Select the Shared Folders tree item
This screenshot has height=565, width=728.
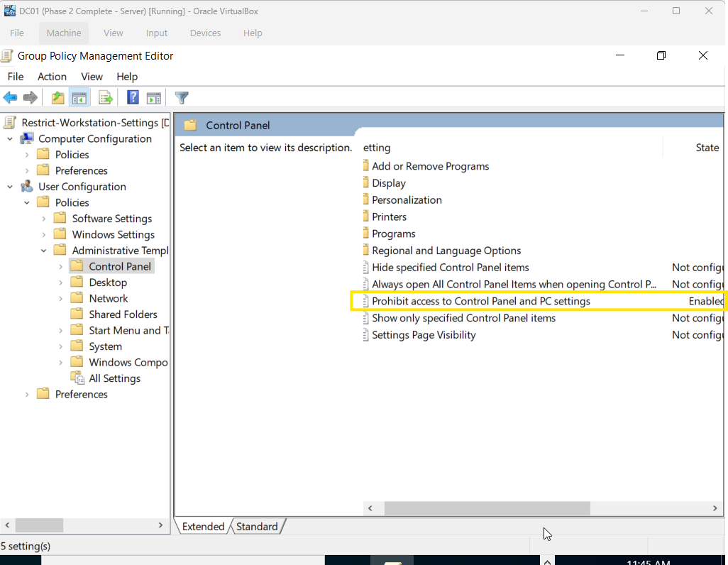123,314
